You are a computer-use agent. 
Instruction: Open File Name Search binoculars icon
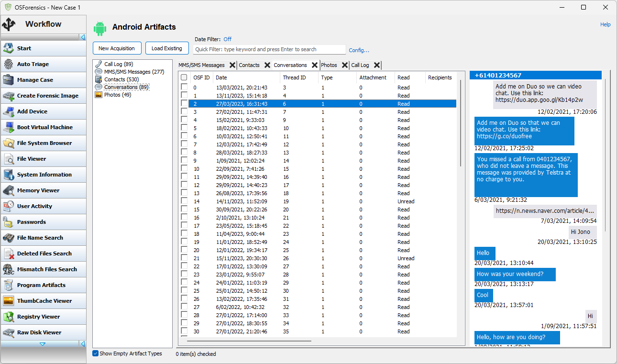point(9,238)
